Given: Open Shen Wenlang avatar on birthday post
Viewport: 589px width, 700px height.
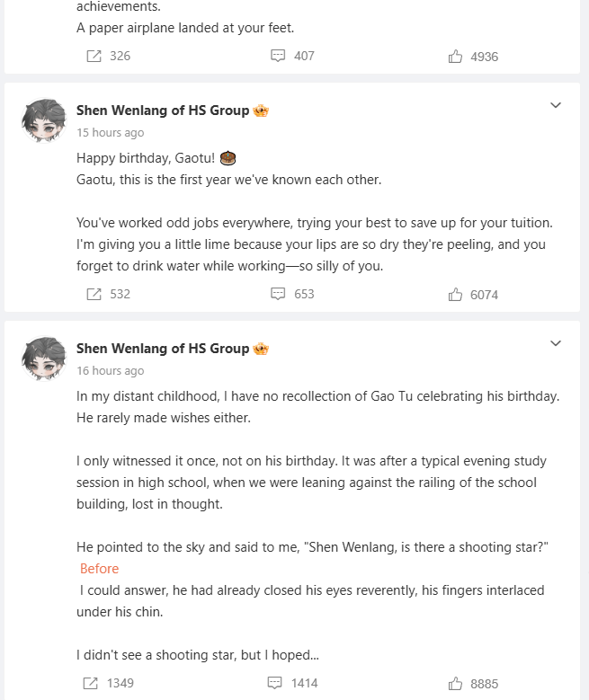Looking at the screenshot, I should tap(44, 120).
